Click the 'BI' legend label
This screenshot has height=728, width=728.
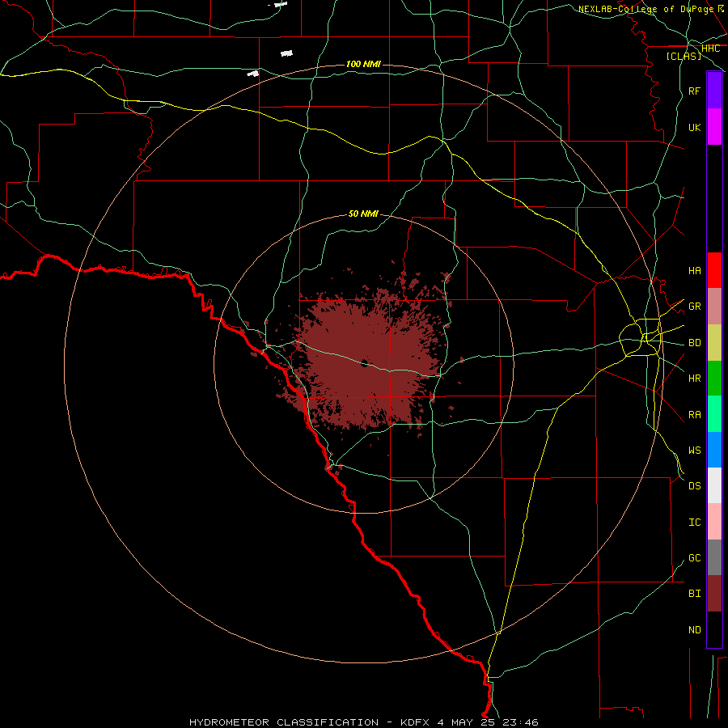coord(694,594)
